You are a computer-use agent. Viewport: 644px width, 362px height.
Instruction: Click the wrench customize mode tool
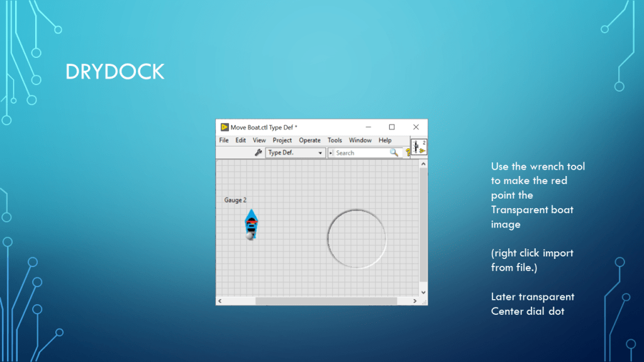click(258, 153)
